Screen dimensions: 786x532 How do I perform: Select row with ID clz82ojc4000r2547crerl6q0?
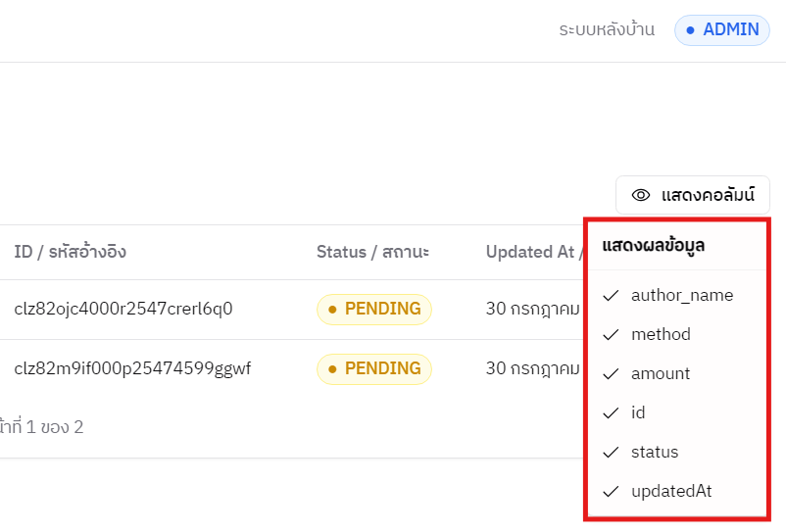pyautogui.click(x=123, y=309)
